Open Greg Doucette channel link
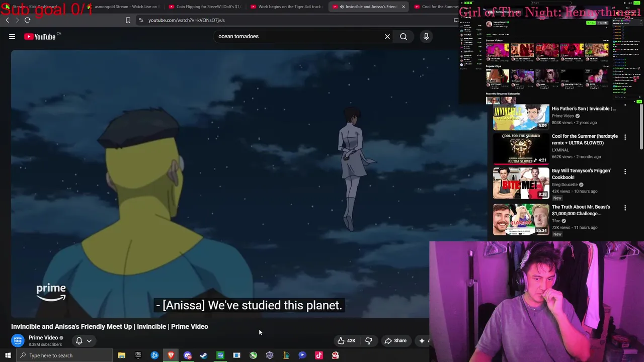Image resolution: width=644 pixels, height=362 pixels. [565, 185]
